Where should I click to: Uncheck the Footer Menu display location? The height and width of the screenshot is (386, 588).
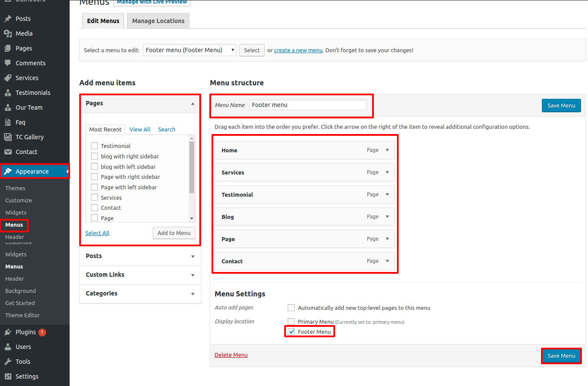click(x=291, y=332)
